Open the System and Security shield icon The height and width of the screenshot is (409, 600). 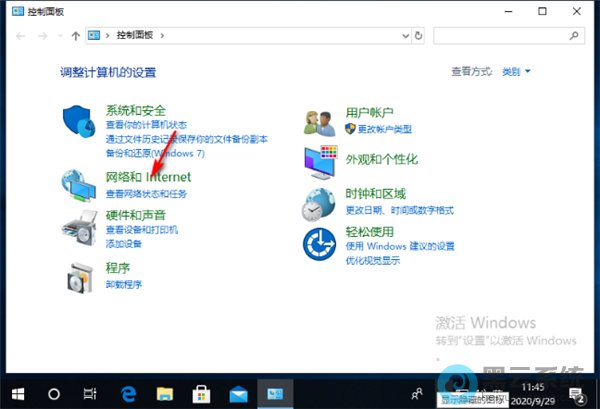(80, 121)
